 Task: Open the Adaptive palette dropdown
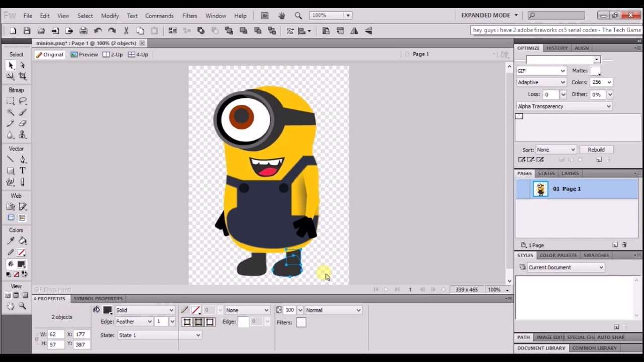point(541,82)
